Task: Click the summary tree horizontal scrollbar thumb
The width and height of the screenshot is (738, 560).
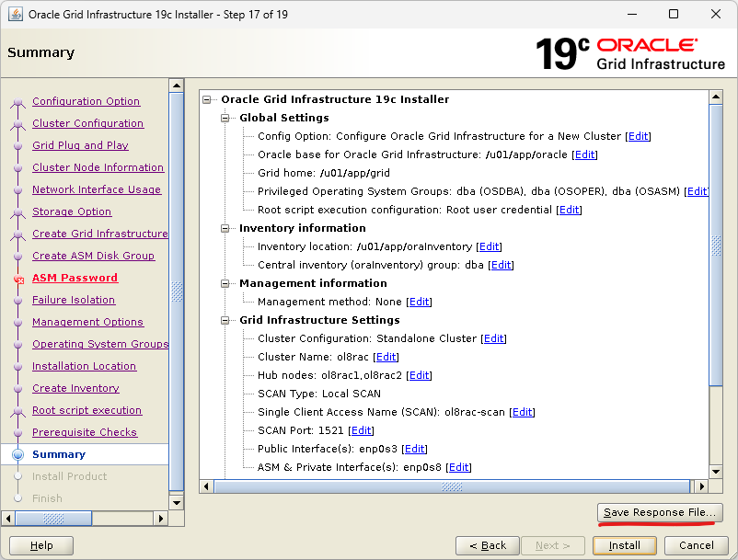Action: (452, 486)
